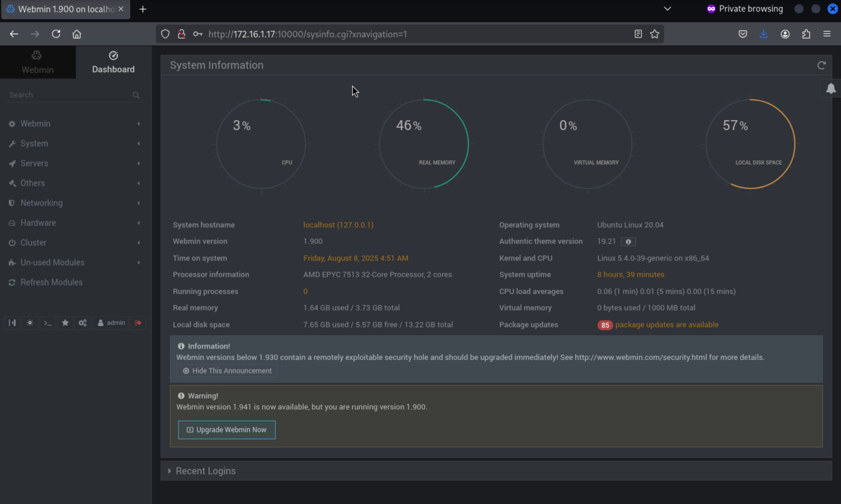Screen dimensions: 841x504
Task: Open theme configuration via the gears icon
Action: [83, 323]
